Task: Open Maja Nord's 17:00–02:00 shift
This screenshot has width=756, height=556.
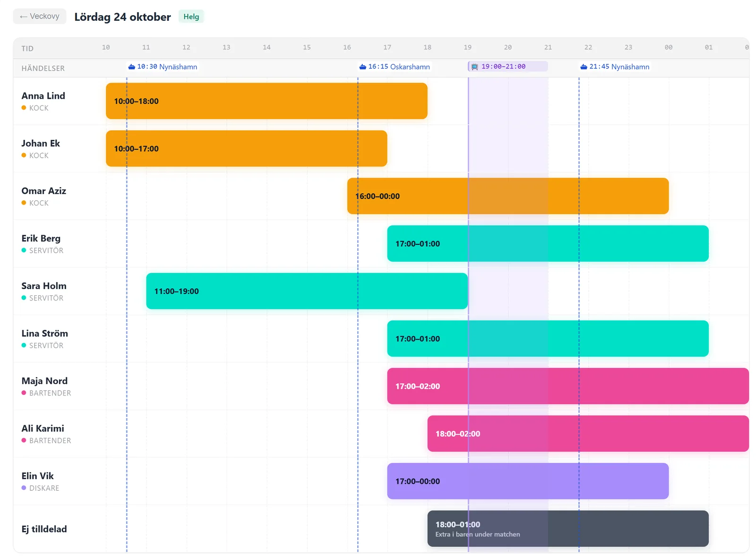Action: click(x=568, y=386)
